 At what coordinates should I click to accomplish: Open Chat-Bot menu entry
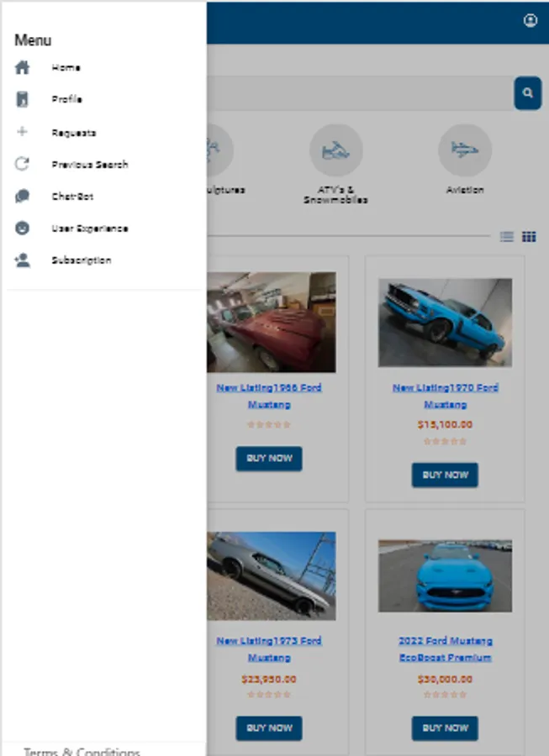click(x=72, y=197)
